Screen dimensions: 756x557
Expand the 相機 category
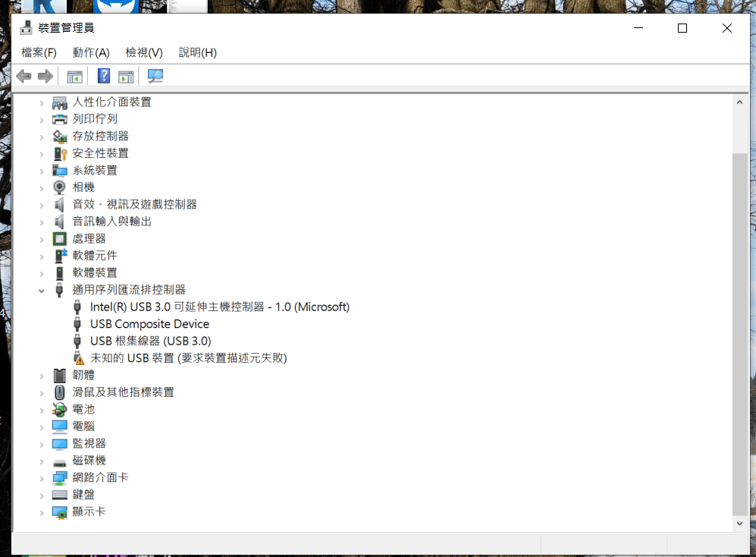[x=42, y=188]
